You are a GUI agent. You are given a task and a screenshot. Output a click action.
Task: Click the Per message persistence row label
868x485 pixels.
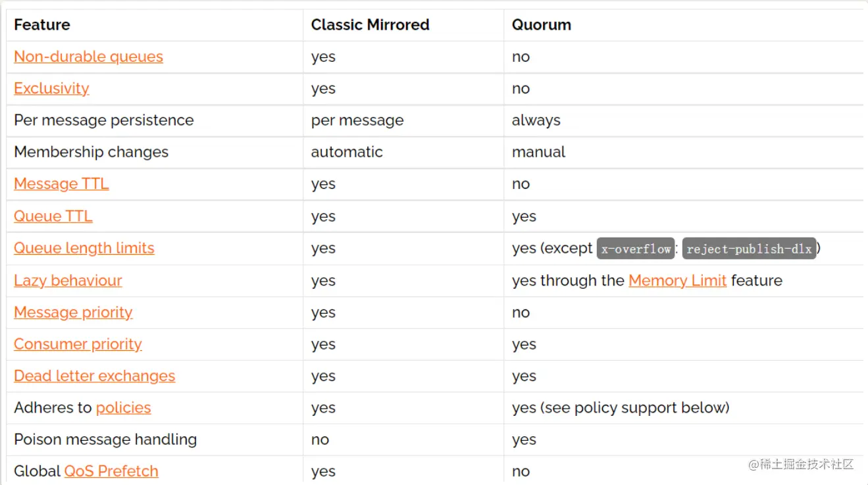104,120
